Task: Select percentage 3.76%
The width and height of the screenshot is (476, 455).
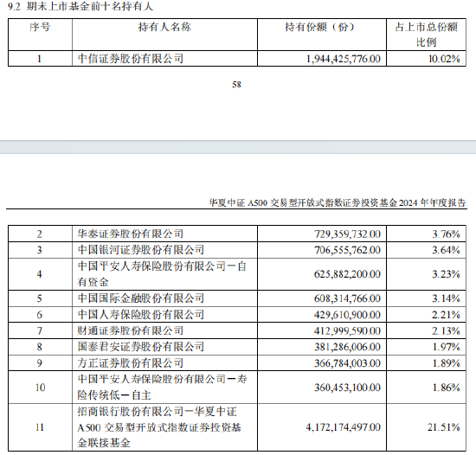Action: click(447, 234)
